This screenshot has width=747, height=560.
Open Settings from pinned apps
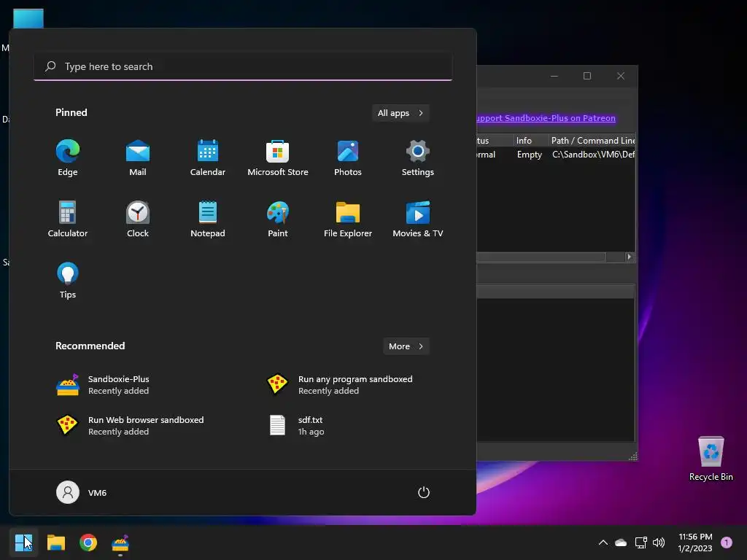418,157
